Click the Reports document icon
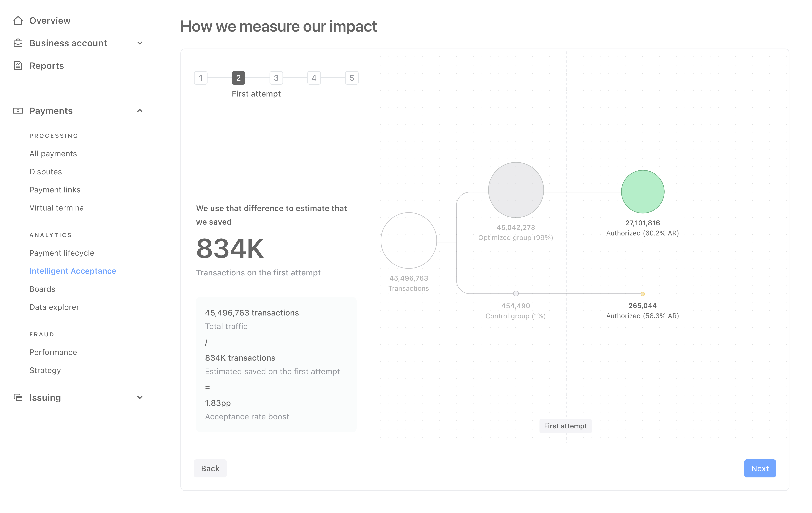This screenshot has height=513, width=812. [18, 65]
